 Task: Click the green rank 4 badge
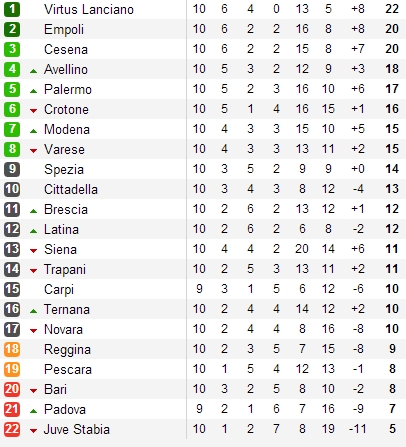12,69
